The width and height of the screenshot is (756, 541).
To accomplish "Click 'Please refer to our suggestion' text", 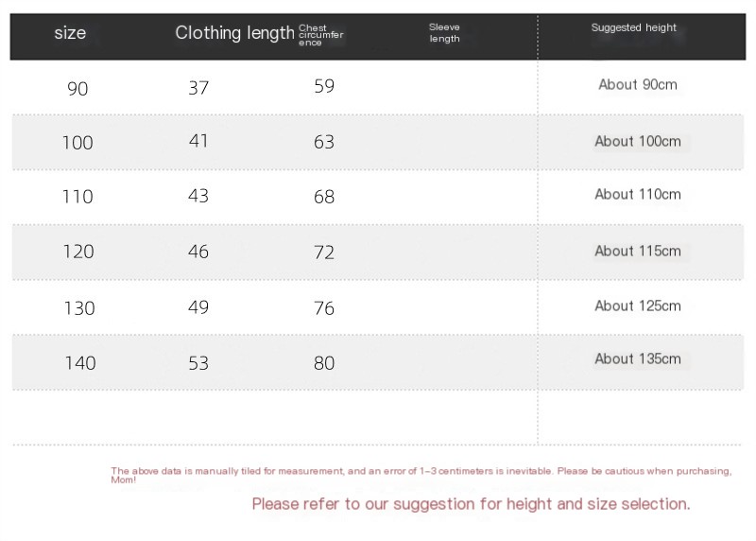I will point(471,504).
